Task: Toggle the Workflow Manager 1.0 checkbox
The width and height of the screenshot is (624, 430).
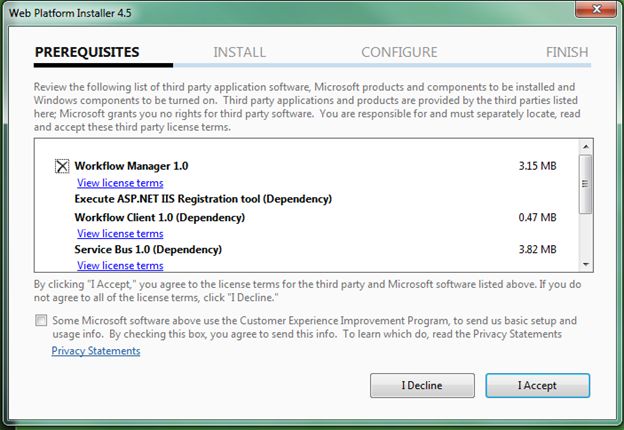Action: coord(62,166)
